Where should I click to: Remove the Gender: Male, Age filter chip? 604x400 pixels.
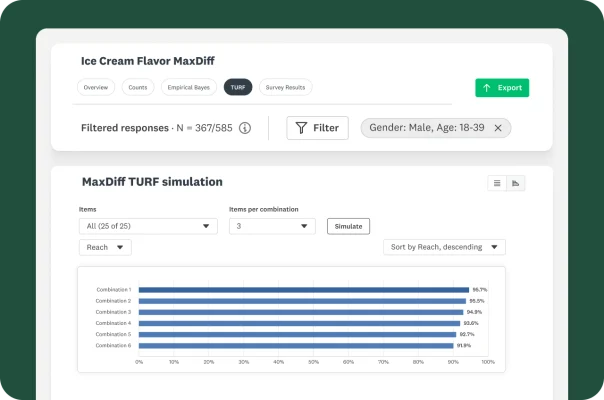pos(499,128)
